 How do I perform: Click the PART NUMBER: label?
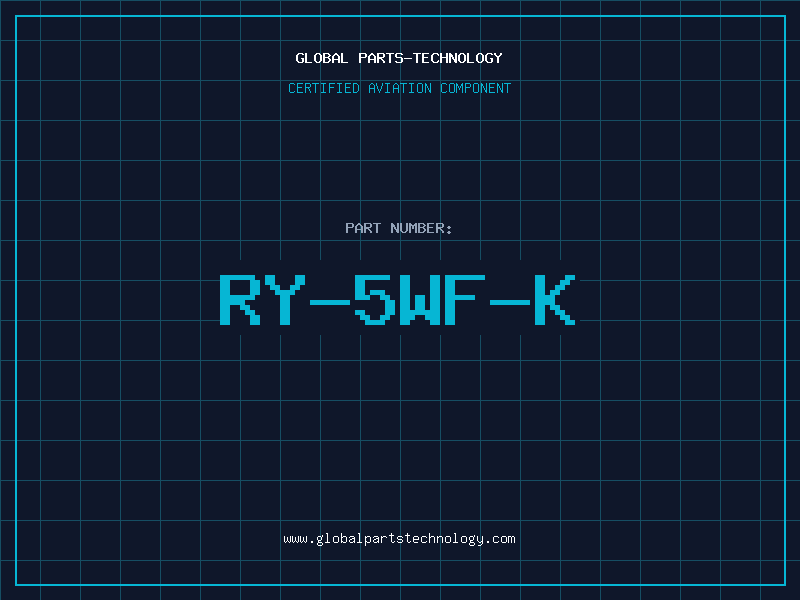point(399,228)
